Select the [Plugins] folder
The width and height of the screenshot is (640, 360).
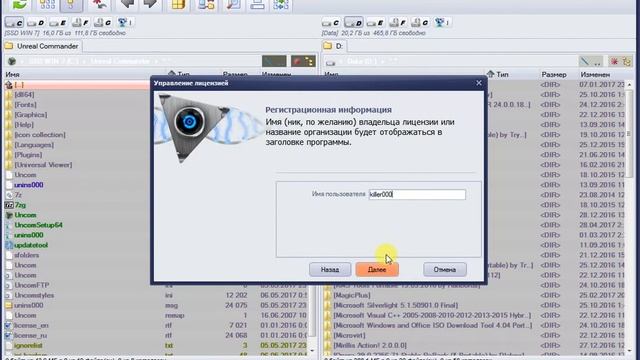[x=29, y=155]
